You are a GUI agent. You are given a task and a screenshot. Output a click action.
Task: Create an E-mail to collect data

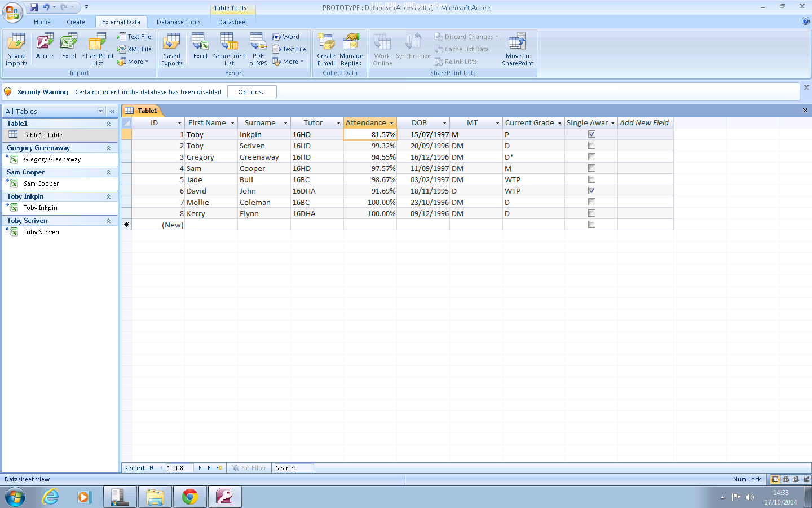(x=326, y=49)
